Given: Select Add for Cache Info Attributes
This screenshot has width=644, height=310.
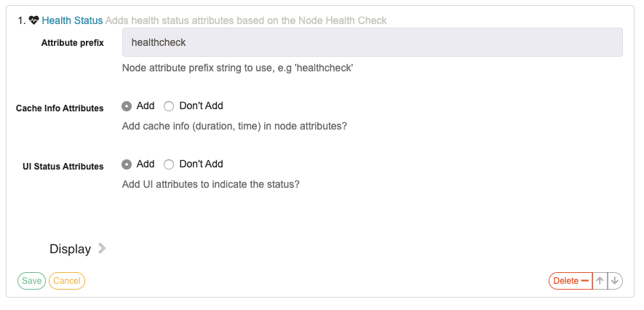Looking at the screenshot, I should pos(127,106).
